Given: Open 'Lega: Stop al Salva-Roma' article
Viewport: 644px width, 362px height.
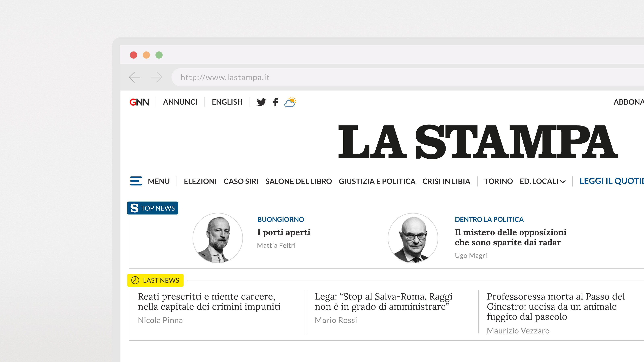Looking at the screenshot, I should point(384,301).
